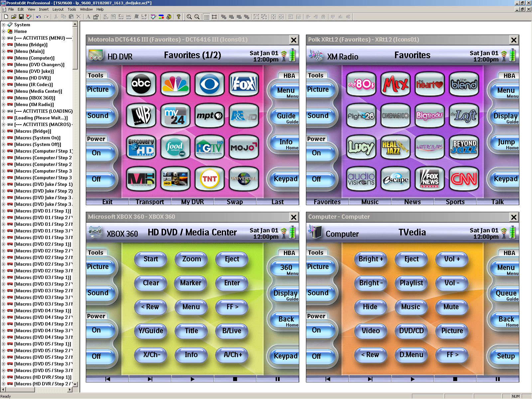Select the TNT channel icon
532x399 pixels.
click(209, 179)
